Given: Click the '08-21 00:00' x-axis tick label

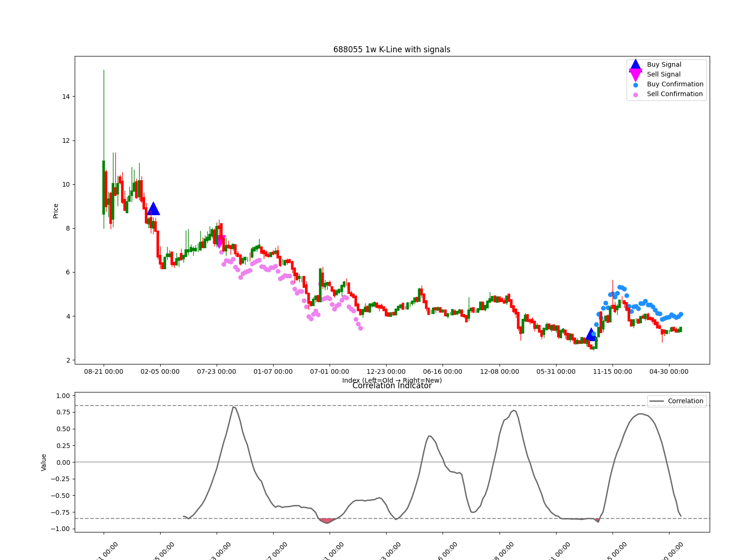Looking at the screenshot, I should click(104, 371).
